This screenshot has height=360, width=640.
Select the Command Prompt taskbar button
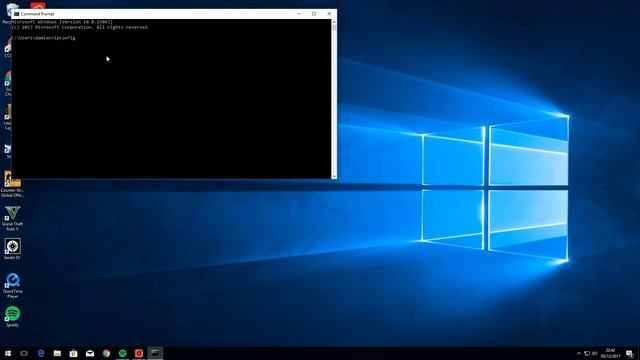[x=155, y=353]
